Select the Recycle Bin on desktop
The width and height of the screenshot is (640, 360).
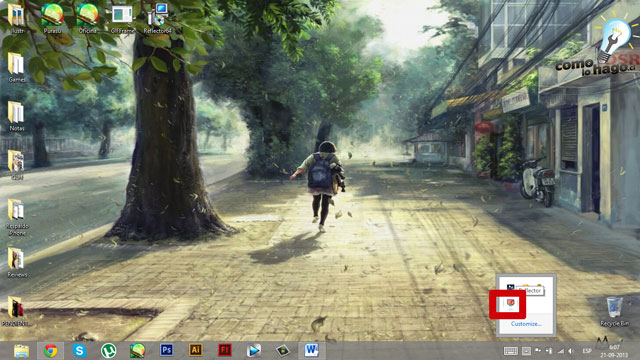[x=614, y=311]
